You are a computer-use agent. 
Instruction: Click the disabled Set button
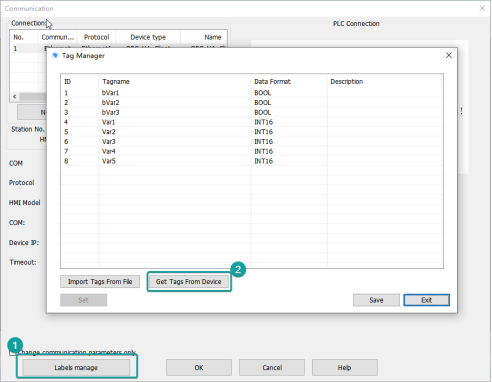[83, 300]
